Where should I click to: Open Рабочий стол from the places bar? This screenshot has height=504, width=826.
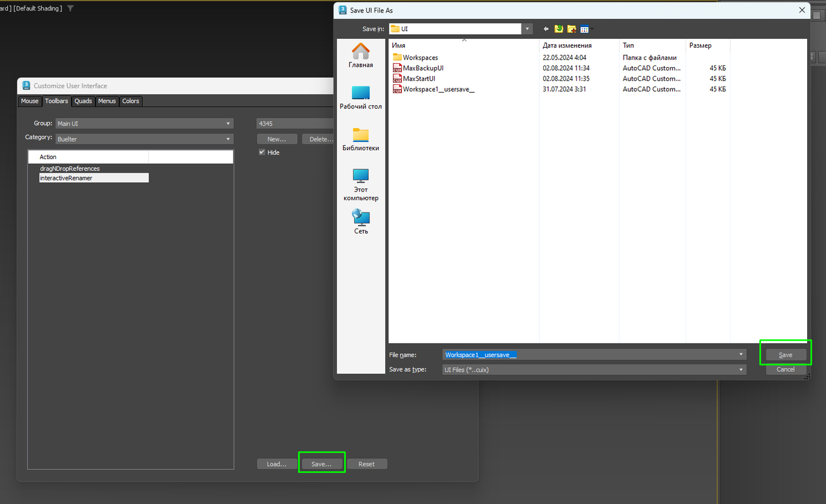tap(360, 98)
